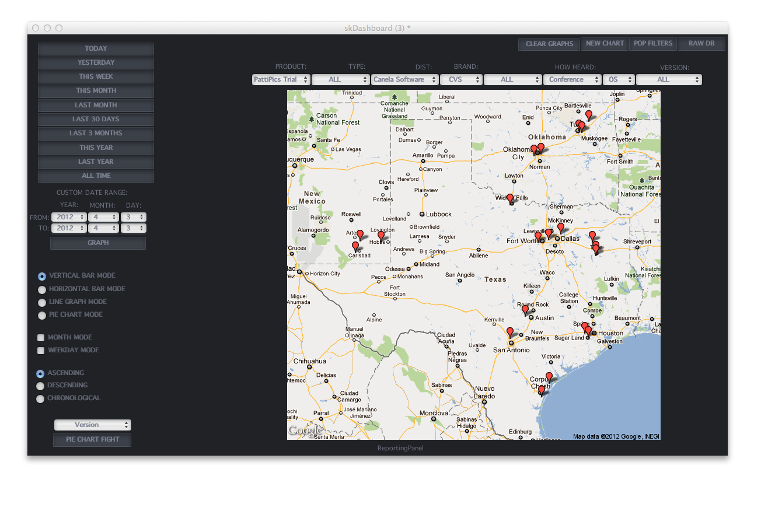Click the Graph button
Viewport: 761px width, 532px height.
click(98, 243)
